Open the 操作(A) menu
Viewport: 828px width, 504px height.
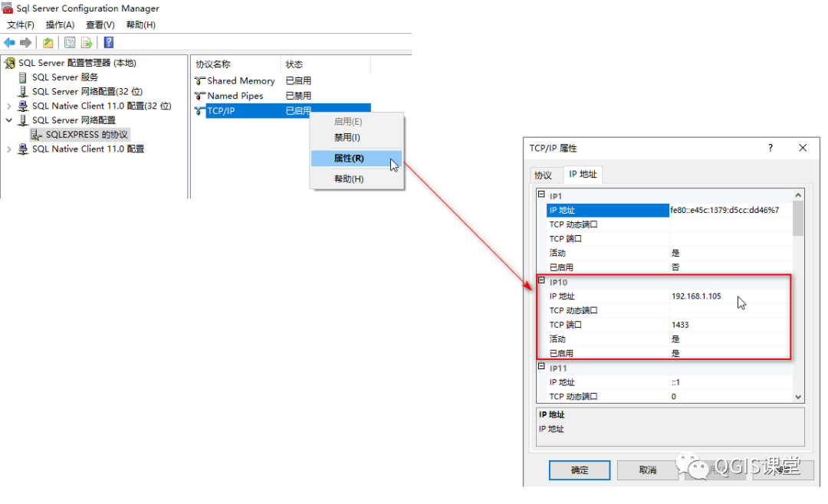[x=61, y=25]
